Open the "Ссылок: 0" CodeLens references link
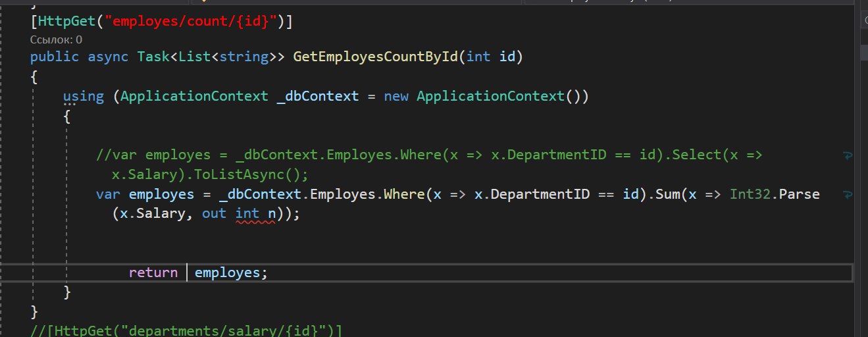 coord(56,39)
